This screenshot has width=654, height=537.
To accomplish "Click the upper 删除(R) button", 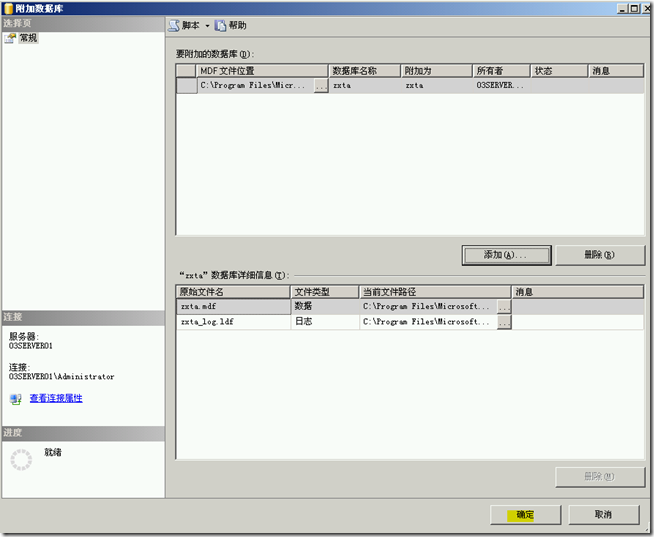I will tap(600, 255).
